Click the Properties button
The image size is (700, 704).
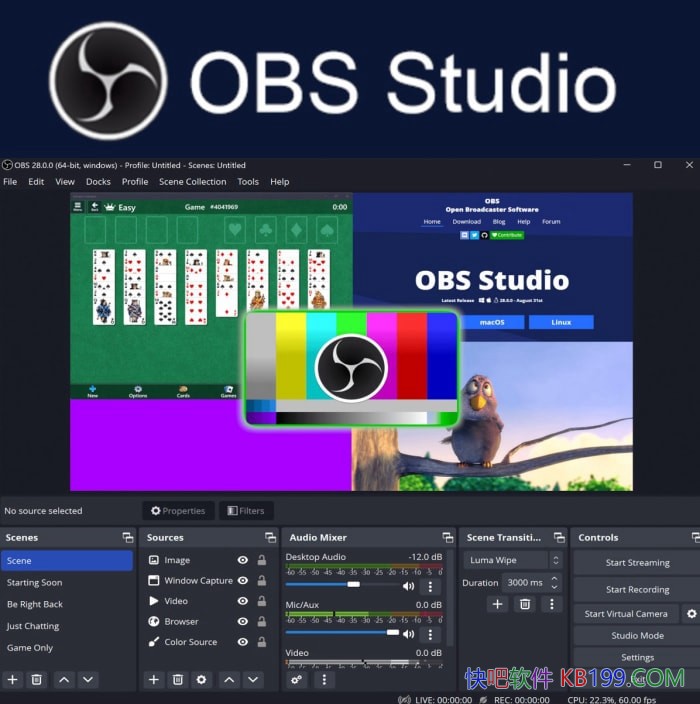tap(178, 510)
